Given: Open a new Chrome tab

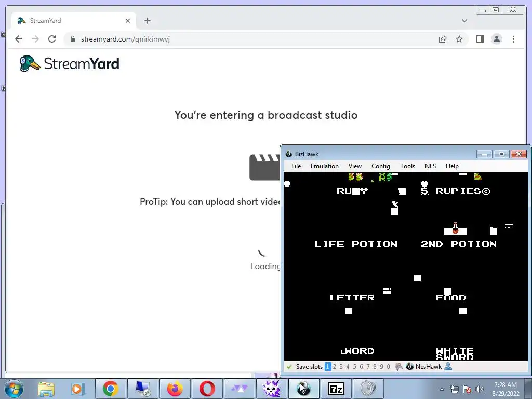Looking at the screenshot, I should coord(147,21).
